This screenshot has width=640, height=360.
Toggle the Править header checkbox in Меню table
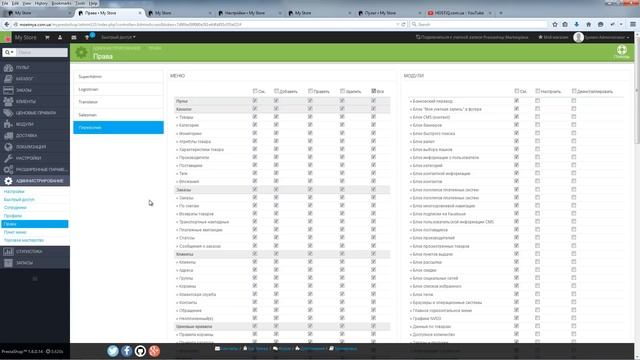[x=310, y=91]
